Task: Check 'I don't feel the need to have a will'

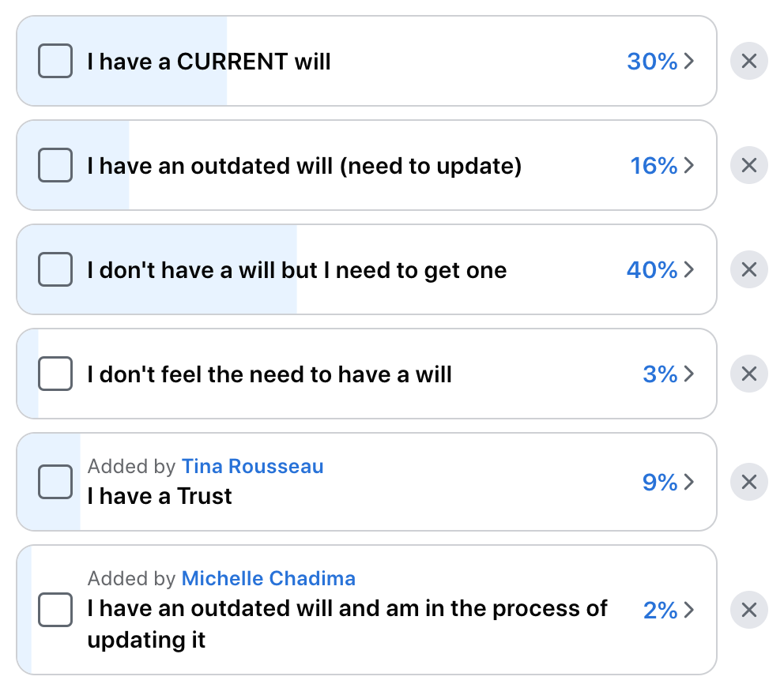Action: 55,374
